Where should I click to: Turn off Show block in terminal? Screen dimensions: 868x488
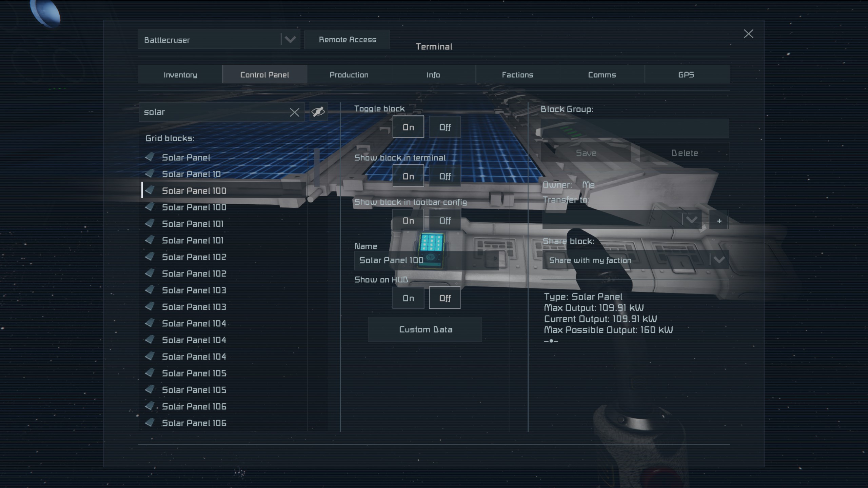pos(445,176)
